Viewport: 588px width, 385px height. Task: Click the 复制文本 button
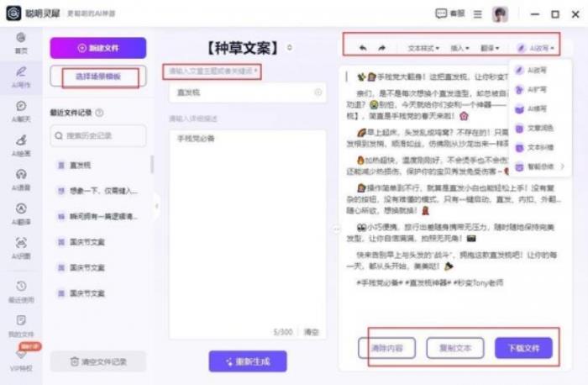[x=455, y=348]
